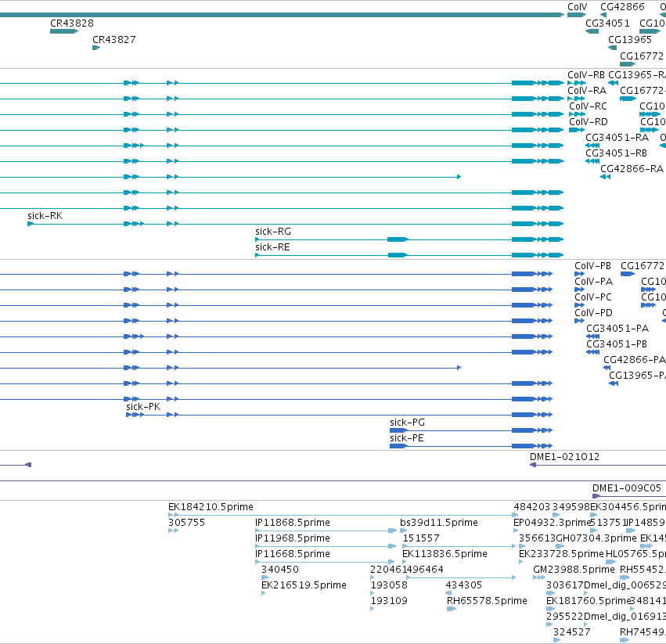Select the EK181760.5prime EST label
666x644 pixels.
tap(589, 601)
